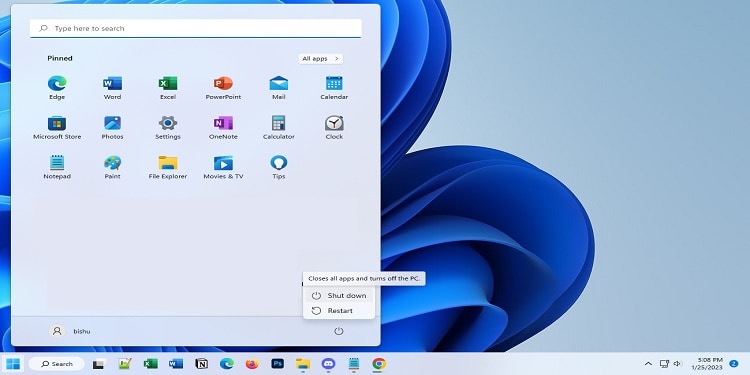Open the green notepad-with-pencil taskbar icon

[x=124, y=364]
